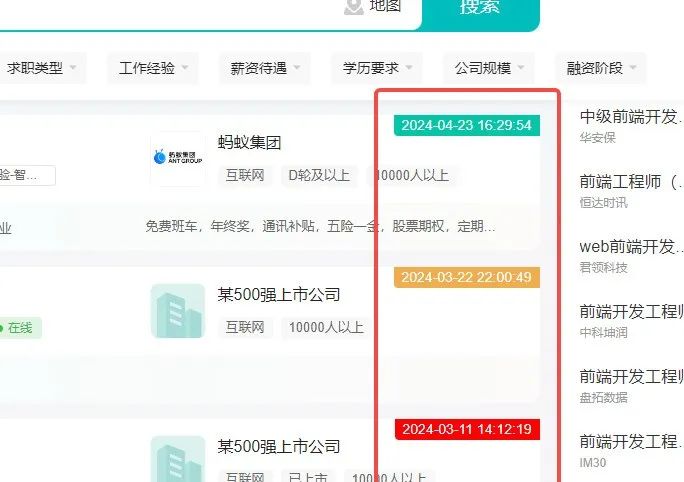Viewport: 684px width, 482px height.
Task: Expand the 求职类型 filter dropdown
Action: (x=42, y=68)
